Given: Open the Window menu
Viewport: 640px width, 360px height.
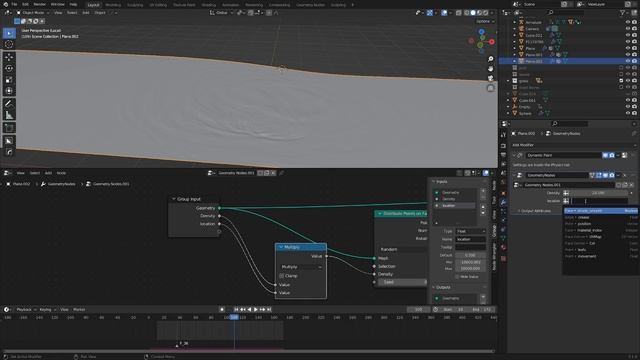Looking at the screenshot, I should (58, 4).
